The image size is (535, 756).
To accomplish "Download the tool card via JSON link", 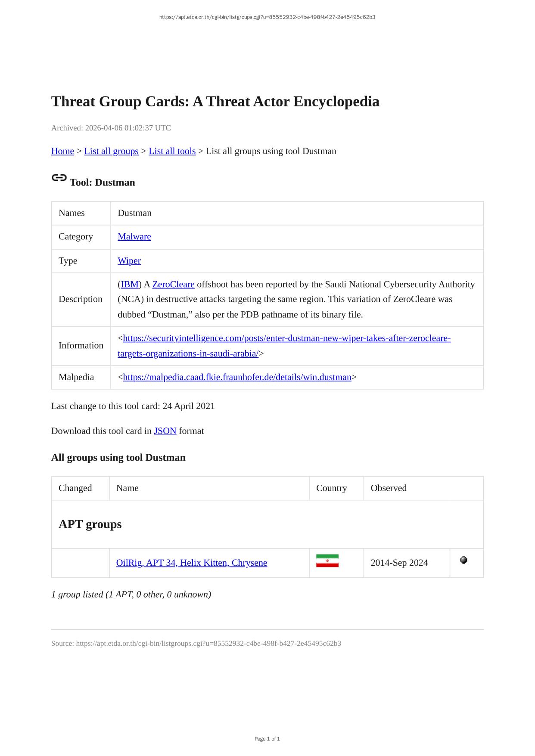I will [x=165, y=431].
